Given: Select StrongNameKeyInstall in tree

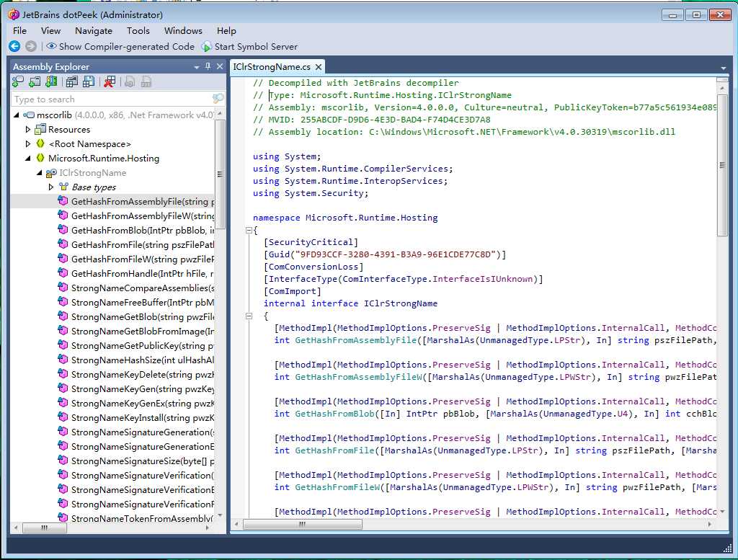Looking at the screenshot, I should (x=143, y=417).
